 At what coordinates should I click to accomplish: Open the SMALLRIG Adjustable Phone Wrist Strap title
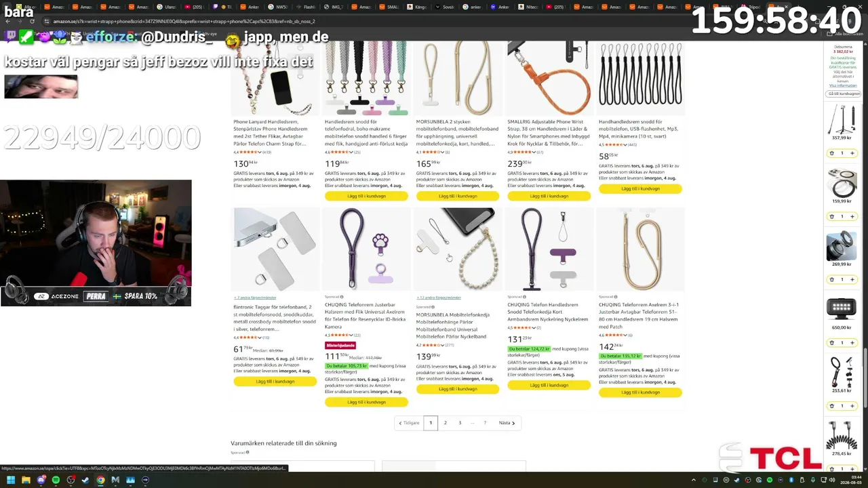click(548, 132)
